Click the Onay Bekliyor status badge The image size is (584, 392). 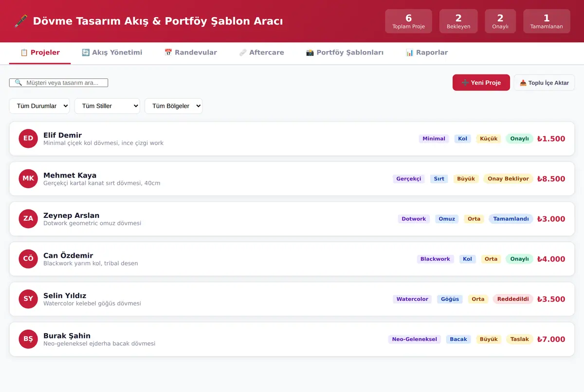coord(508,178)
